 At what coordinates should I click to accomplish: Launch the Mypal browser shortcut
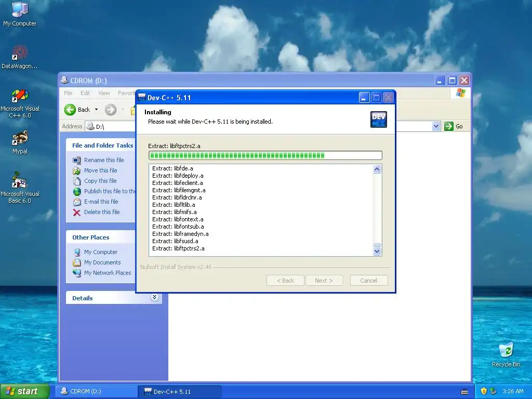coord(20,142)
